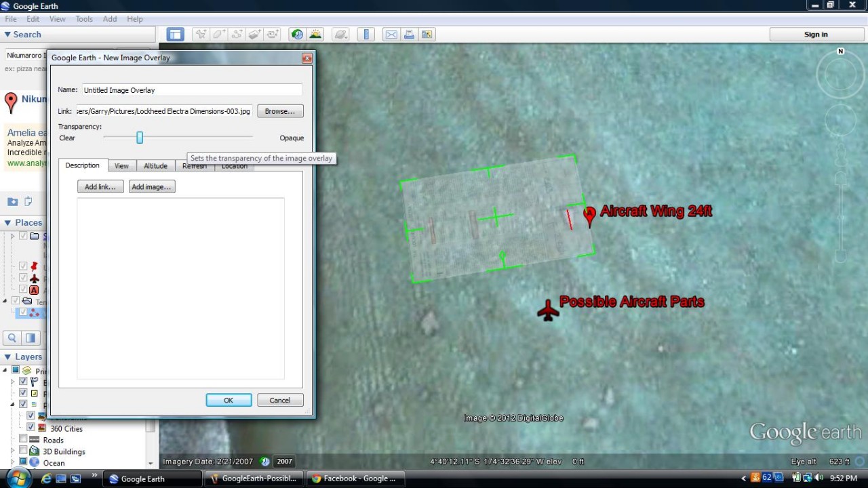This screenshot has width=868, height=488.
Task: Cancel the New Image Overlay dialog
Action: 279,401
